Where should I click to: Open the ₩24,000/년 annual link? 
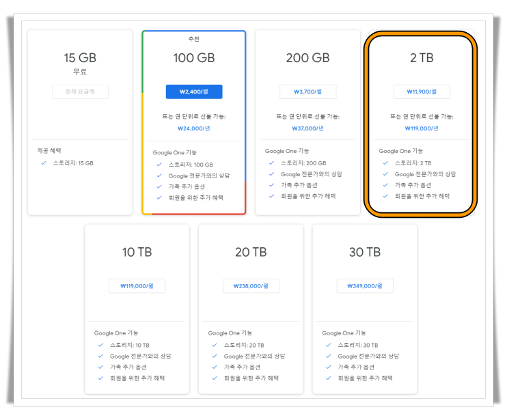coord(194,128)
